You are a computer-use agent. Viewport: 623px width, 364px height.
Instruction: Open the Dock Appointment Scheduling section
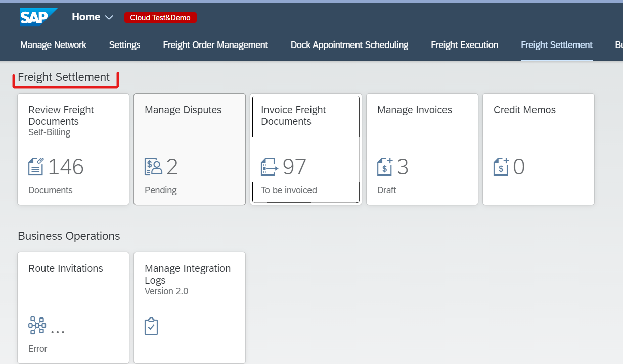(x=349, y=45)
